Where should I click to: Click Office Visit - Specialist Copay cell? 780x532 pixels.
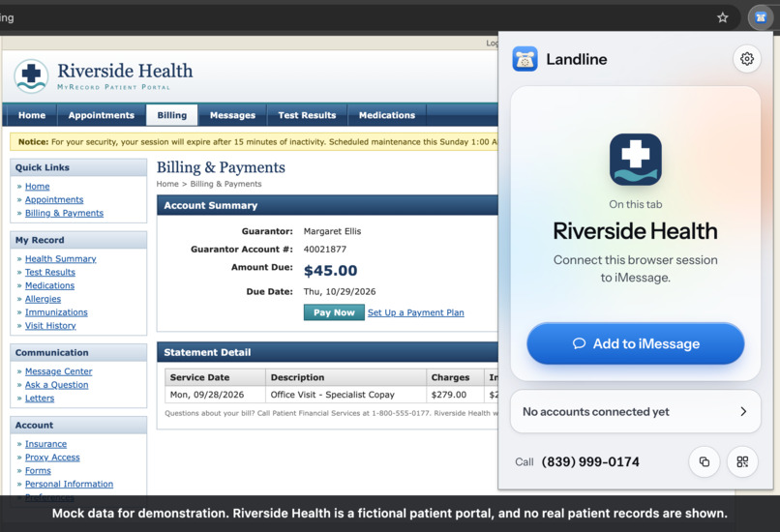345,395
